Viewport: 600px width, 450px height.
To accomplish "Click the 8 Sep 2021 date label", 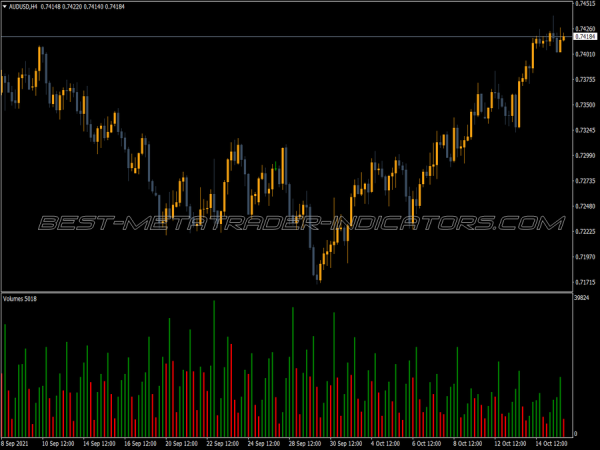I will (x=15, y=444).
